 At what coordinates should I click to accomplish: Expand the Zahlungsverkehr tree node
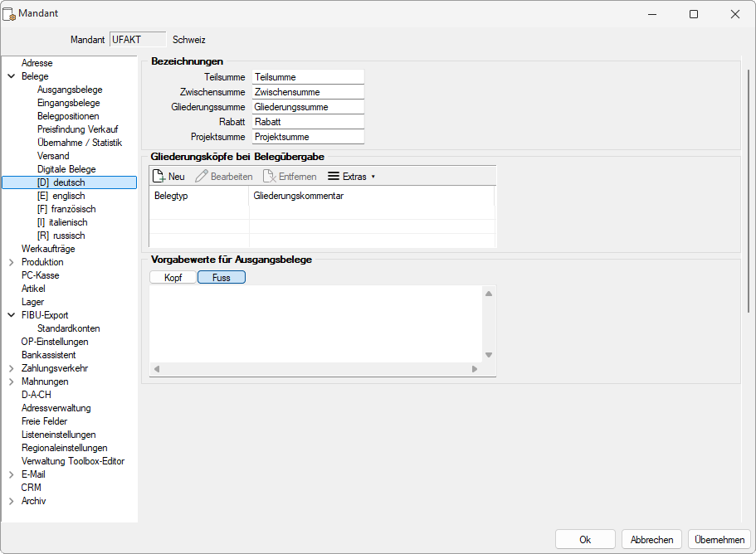[11, 368]
